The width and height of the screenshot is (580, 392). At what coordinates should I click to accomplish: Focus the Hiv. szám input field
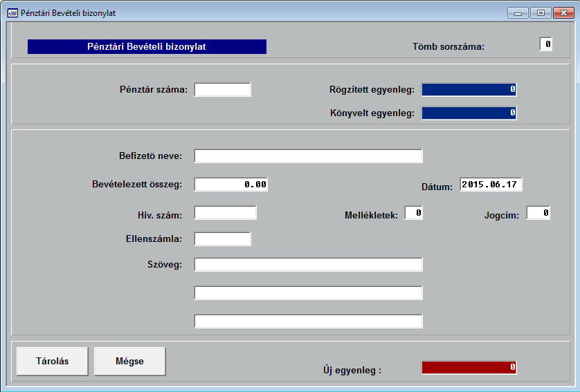pos(225,213)
